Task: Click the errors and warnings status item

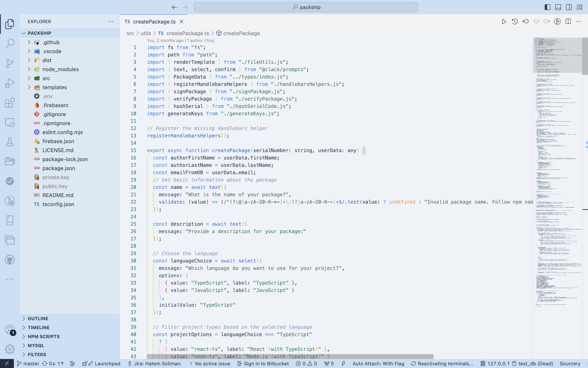Action: 306,364
